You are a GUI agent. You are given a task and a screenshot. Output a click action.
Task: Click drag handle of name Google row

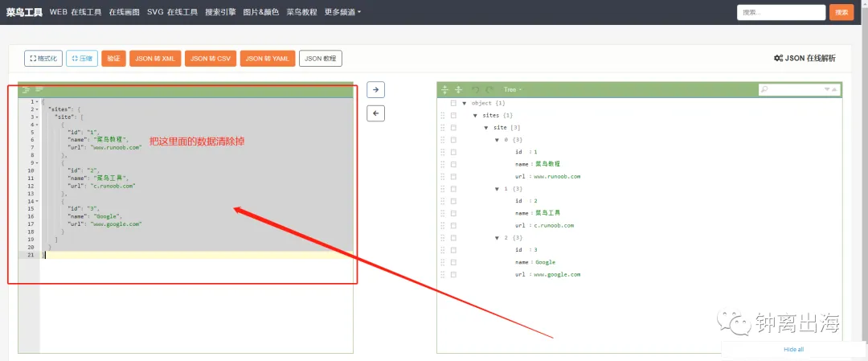click(x=442, y=262)
